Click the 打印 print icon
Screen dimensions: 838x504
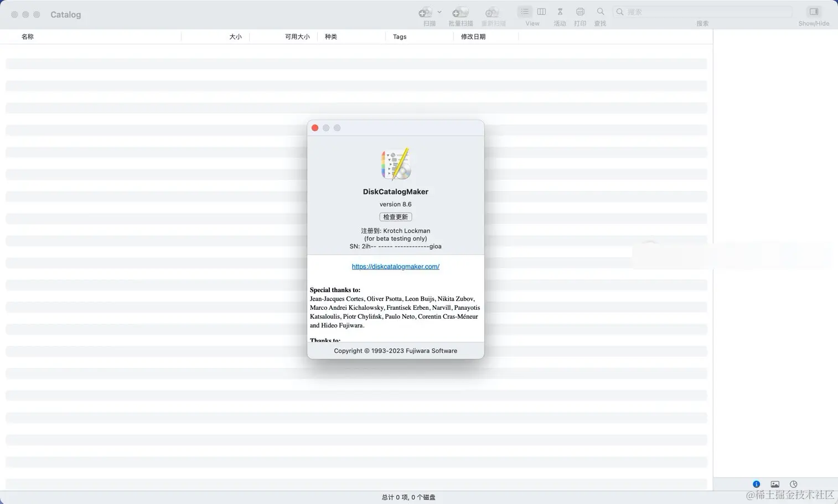[580, 12]
